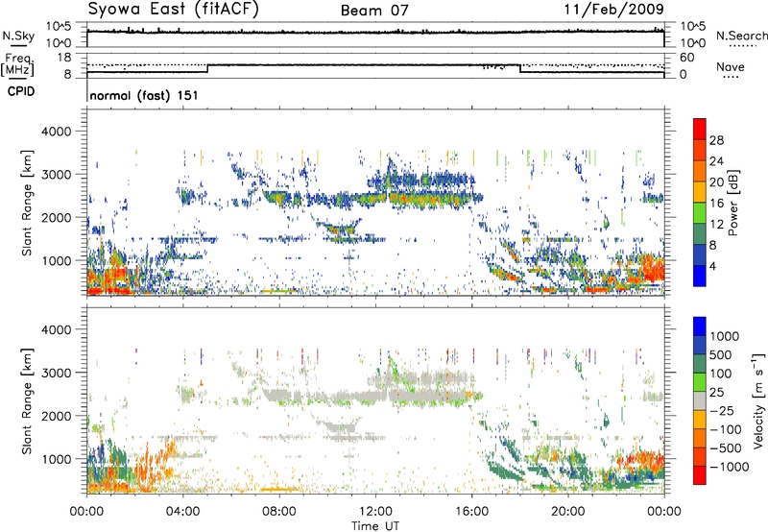Click the 'N.Search' legend label
The width and height of the screenshot is (768, 532).
741,36
